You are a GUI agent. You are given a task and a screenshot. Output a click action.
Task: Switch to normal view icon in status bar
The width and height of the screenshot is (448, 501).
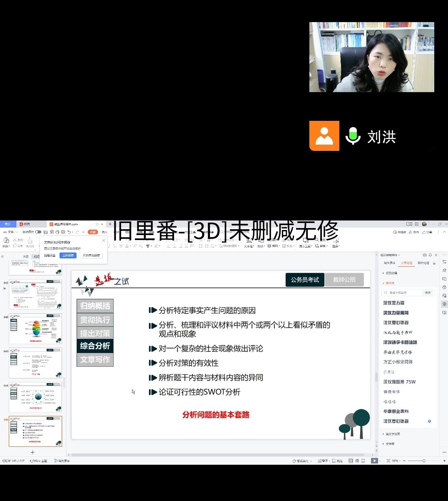click(351, 461)
